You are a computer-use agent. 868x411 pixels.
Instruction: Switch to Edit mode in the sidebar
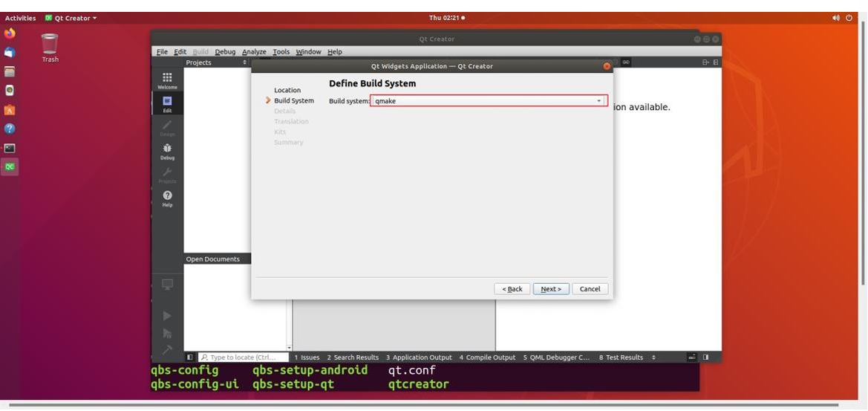coord(167,103)
